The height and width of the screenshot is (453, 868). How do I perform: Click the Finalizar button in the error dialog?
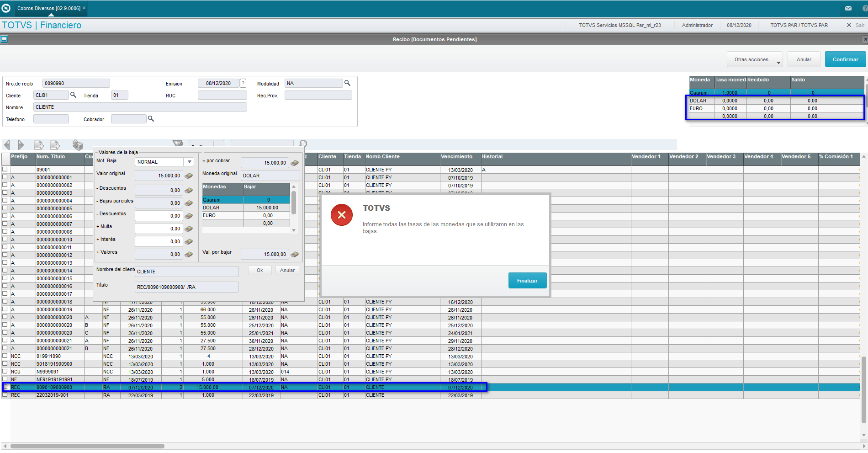(527, 281)
